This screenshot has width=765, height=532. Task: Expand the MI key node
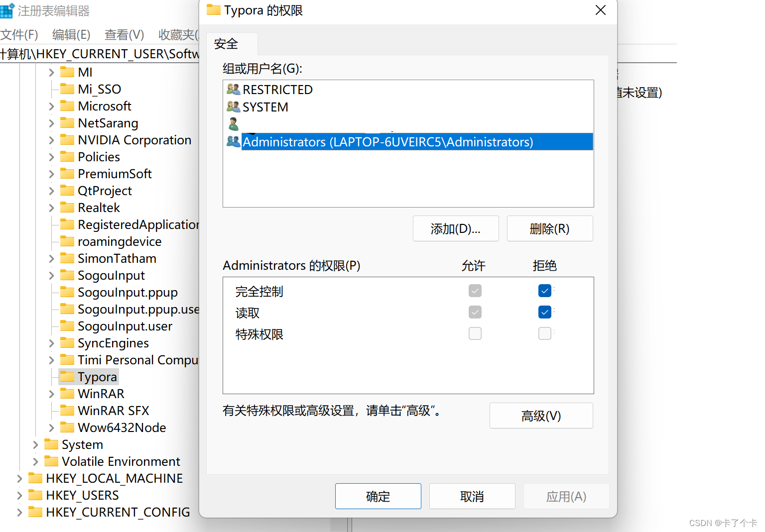coord(51,72)
